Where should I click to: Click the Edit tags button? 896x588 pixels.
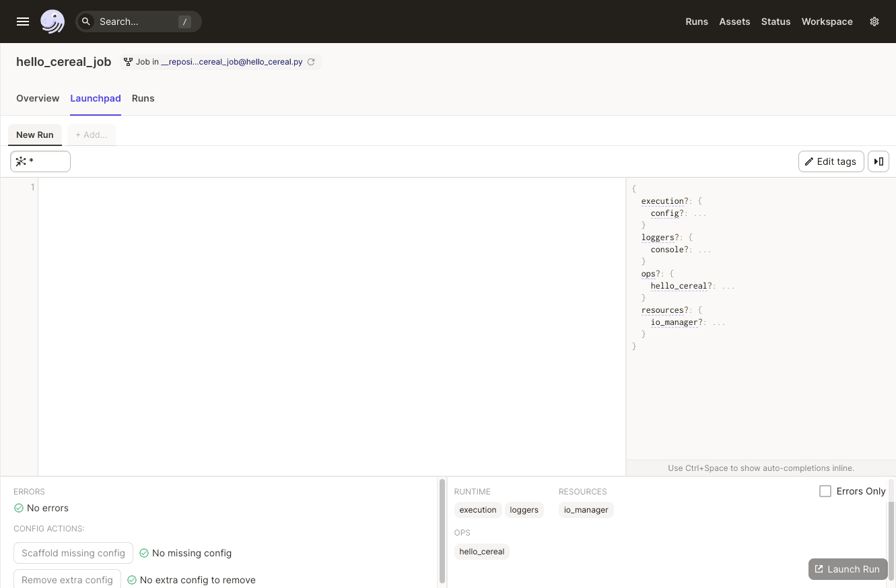click(831, 161)
